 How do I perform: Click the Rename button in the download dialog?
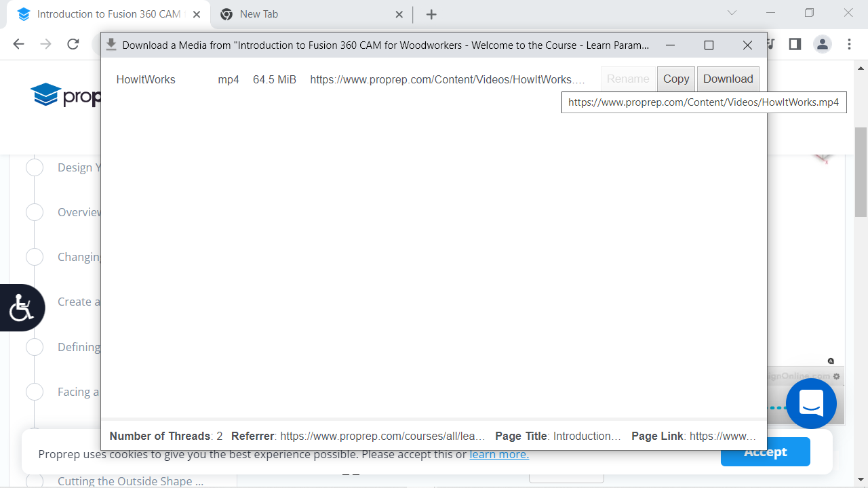pyautogui.click(x=628, y=79)
